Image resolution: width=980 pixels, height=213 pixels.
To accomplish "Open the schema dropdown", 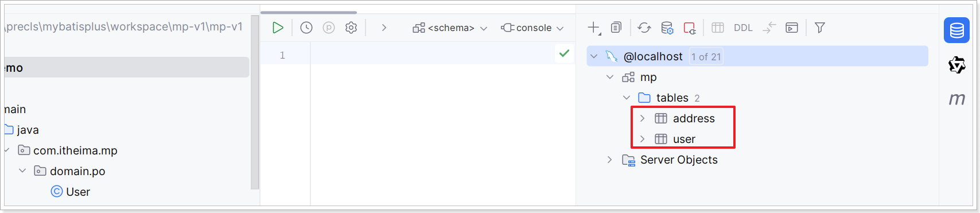I will 450,28.
